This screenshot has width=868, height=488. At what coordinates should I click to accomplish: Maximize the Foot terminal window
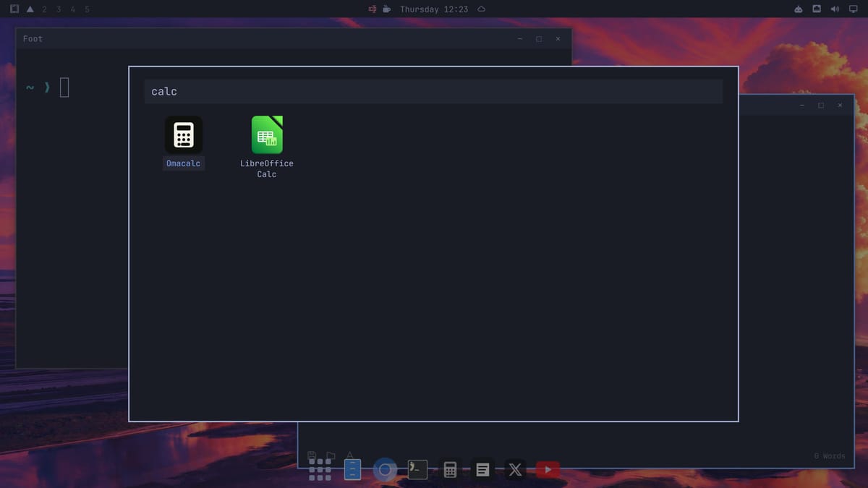(539, 39)
